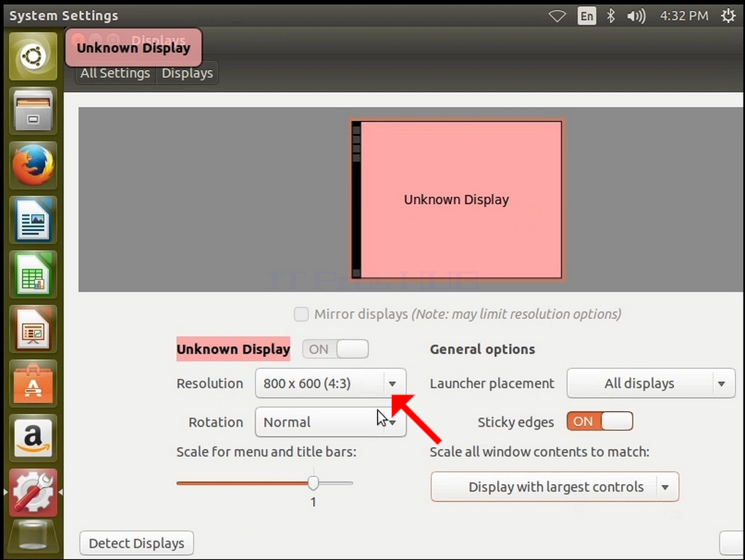Open Ubuntu Software Center icon
745x560 pixels.
pos(33,384)
